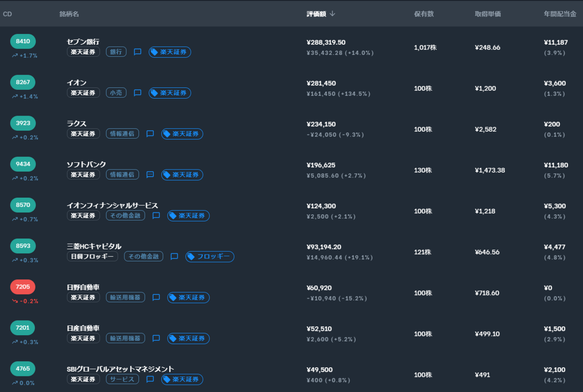Click the 銀行 sector tag on セブン銀行
Image resolution: width=583 pixels, height=392 pixels.
pos(116,52)
